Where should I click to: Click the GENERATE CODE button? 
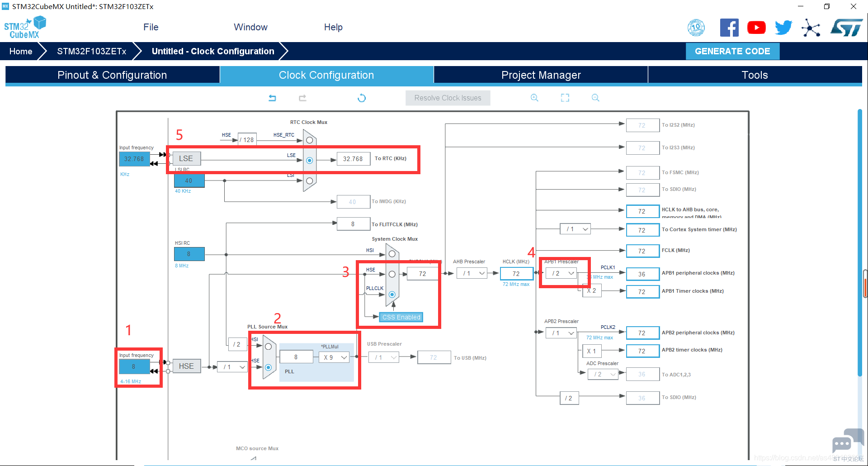(732, 51)
